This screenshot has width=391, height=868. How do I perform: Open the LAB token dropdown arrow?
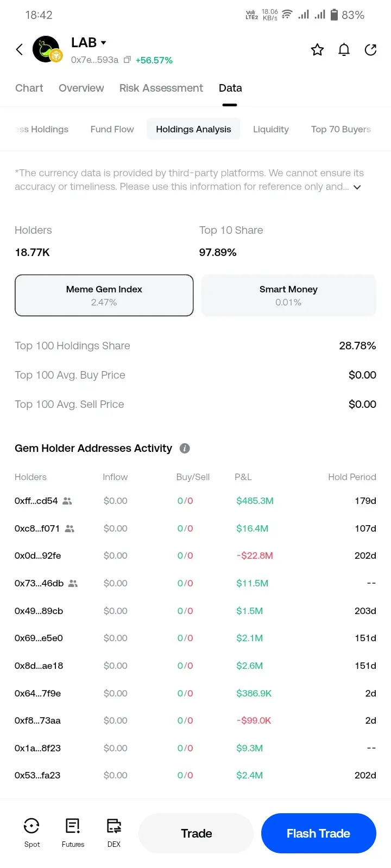[x=103, y=42]
